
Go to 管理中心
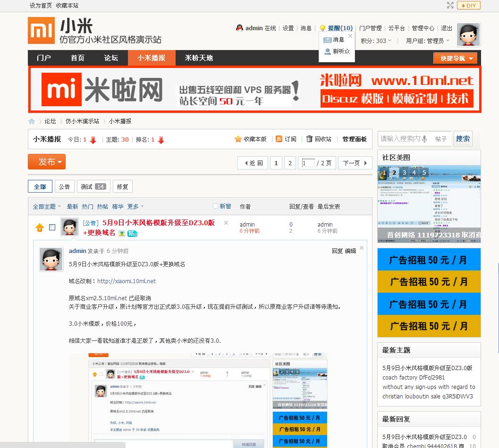point(423,28)
